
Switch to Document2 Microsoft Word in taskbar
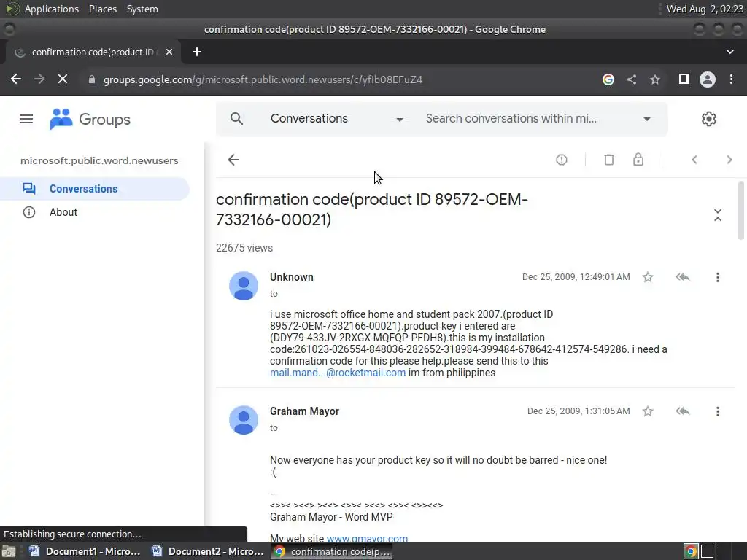(x=207, y=551)
